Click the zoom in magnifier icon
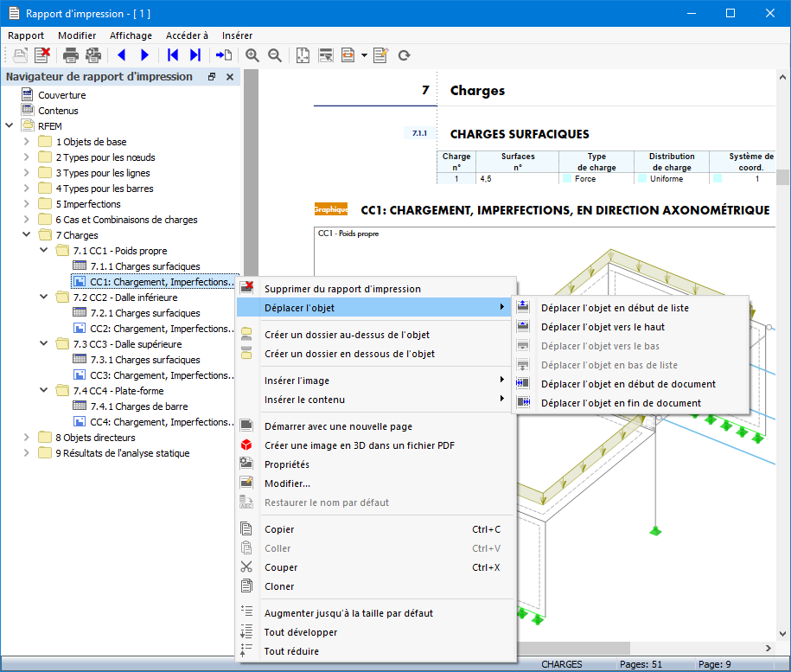This screenshot has width=791, height=672. [x=252, y=55]
